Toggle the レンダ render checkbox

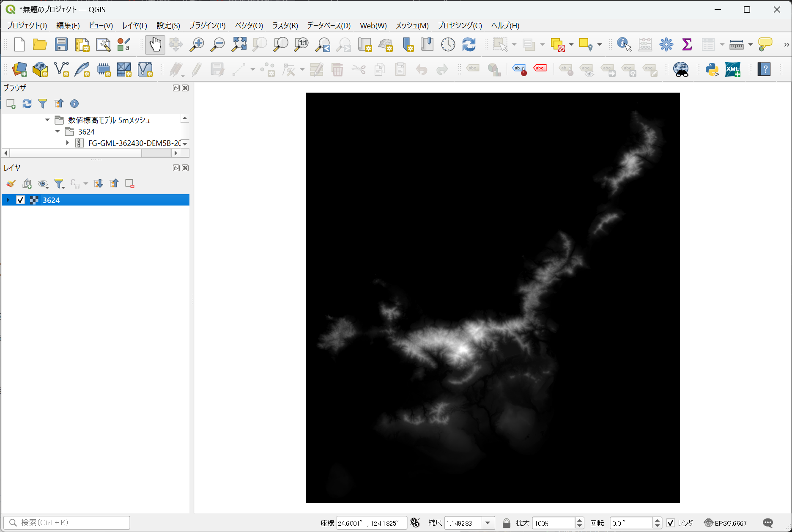pyautogui.click(x=671, y=523)
